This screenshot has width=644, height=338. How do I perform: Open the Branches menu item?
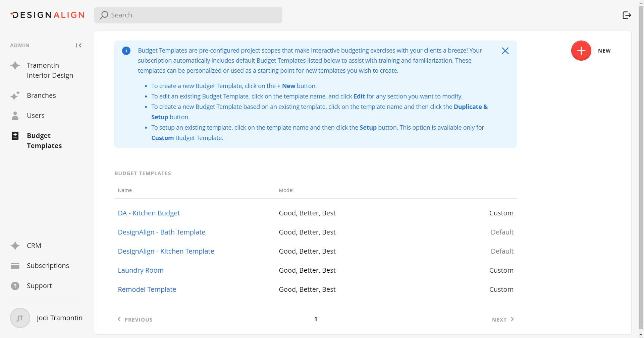click(41, 95)
